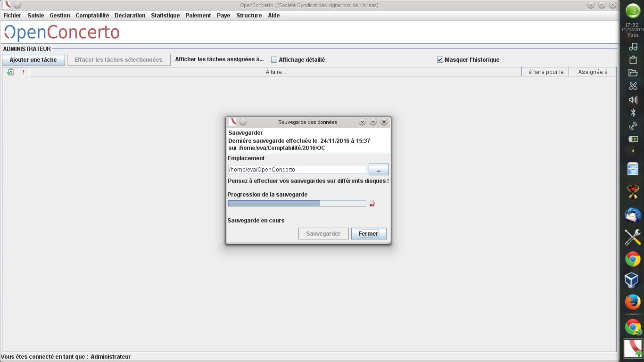Expand hidden tray icons arrow
This screenshot has height=362, width=644.
pos(633,151)
